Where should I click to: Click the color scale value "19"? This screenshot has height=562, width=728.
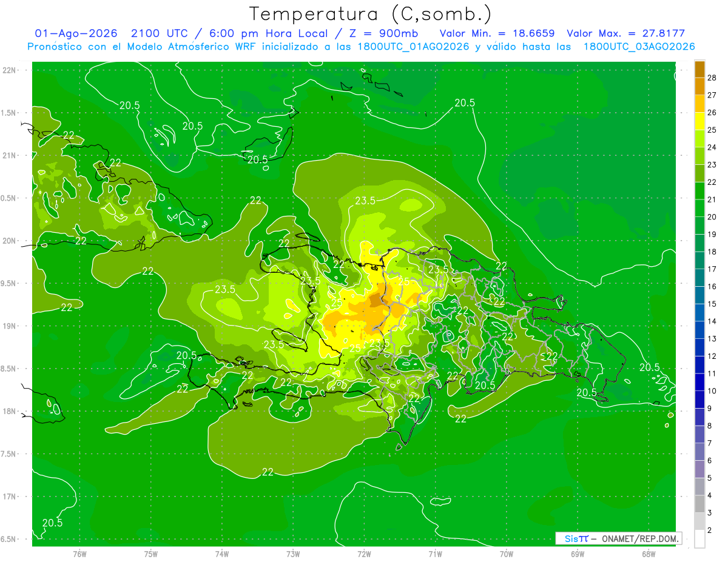[x=712, y=235]
